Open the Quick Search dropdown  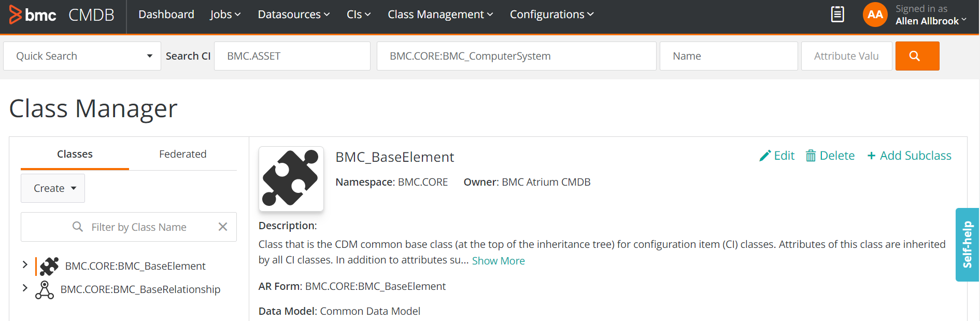tap(82, 56)
